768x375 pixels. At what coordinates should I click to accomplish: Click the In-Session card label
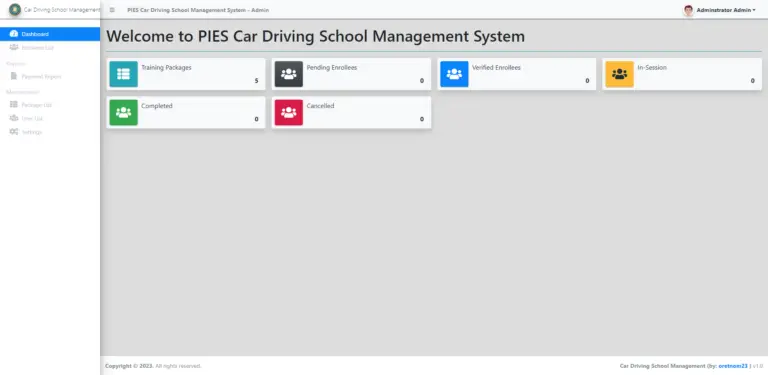pos(652,68)
